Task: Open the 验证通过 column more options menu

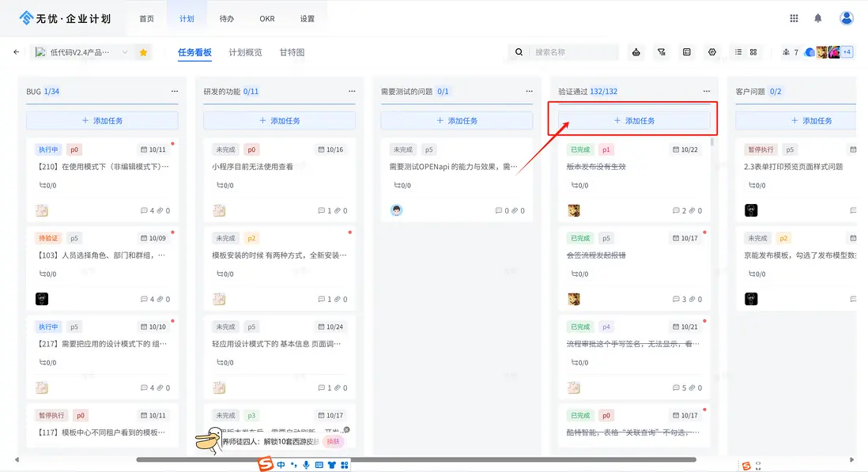Action: pos(706,89)
